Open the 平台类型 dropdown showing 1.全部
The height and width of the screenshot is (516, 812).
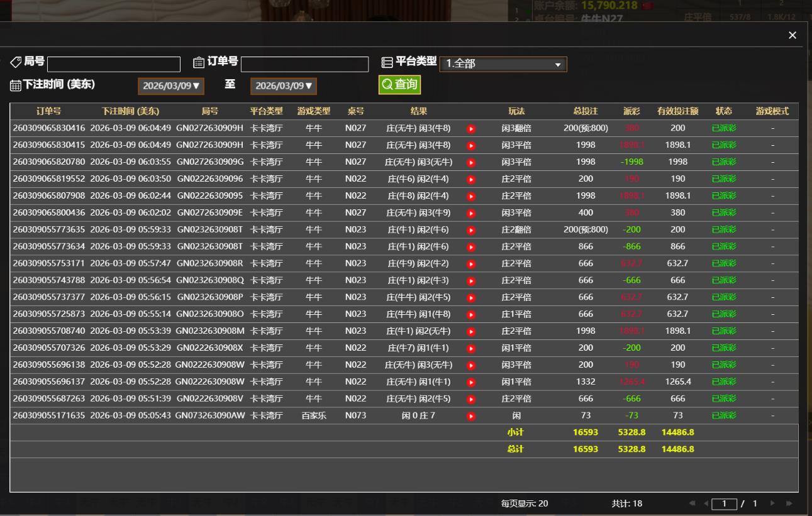[x=503, y=64]
